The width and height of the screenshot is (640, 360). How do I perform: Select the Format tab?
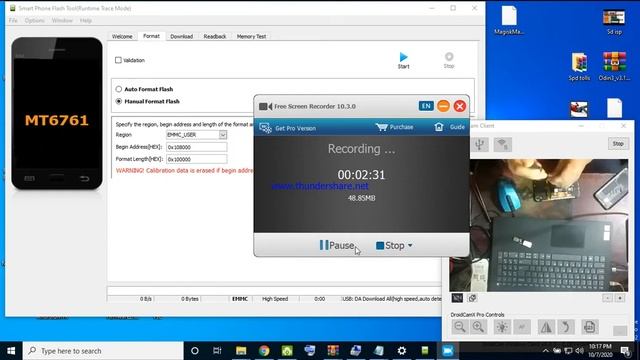click(151, 36)
